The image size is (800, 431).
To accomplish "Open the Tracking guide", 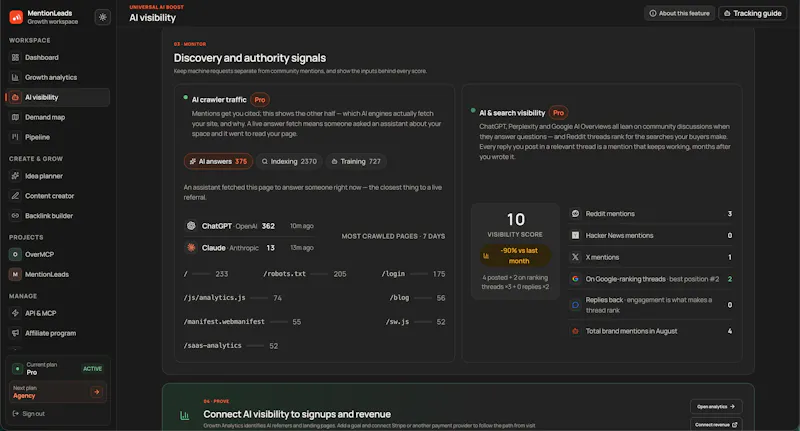I will click(x=753, y=13).
